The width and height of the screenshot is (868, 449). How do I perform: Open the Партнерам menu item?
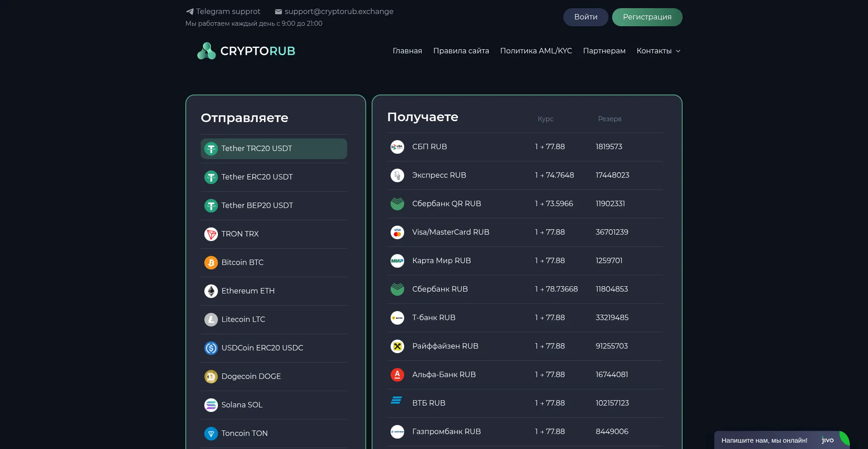click(x=604, y=51)
